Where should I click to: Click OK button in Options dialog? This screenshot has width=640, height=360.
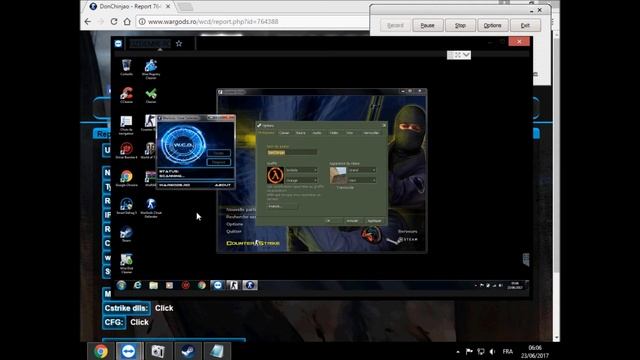[x=329, y=221]
